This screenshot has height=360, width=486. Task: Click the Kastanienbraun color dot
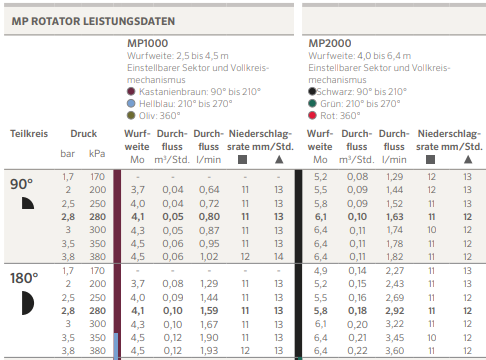[x=131, y=91]
